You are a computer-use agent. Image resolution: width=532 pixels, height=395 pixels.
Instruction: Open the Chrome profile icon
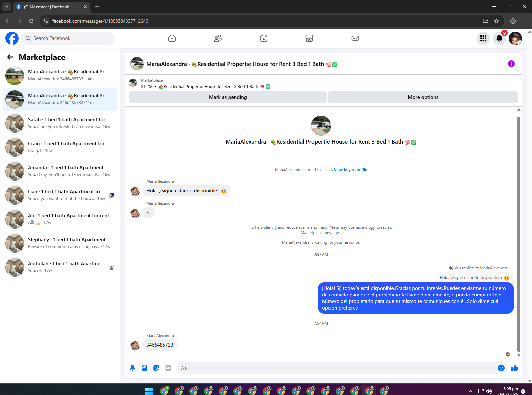click(x=513, y=21)
